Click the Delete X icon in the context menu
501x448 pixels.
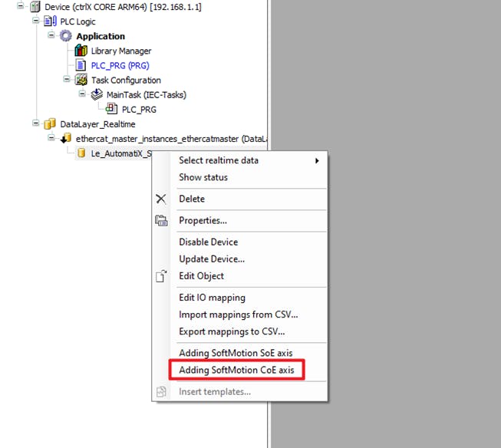click(x=161, y=199)
